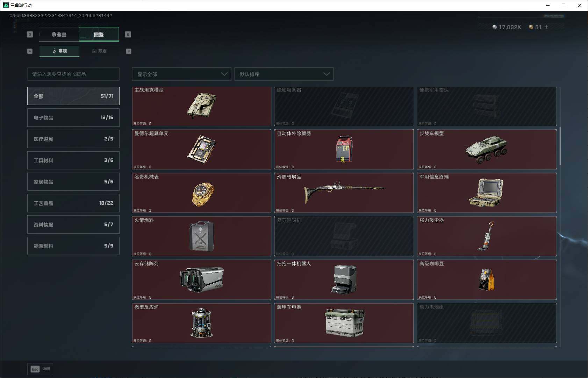
Task: Click the 云存储阵列 title text
Action: (x=146, y=263)
